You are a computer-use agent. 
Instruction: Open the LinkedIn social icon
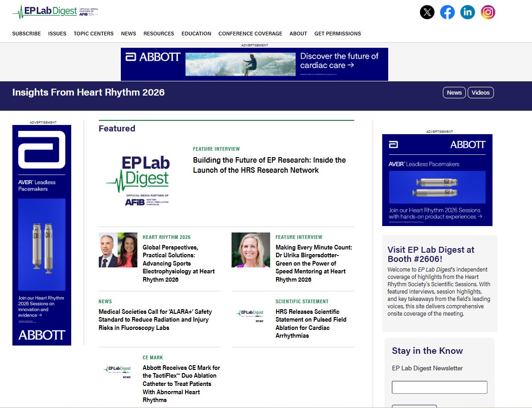click(x=468, y=12)
